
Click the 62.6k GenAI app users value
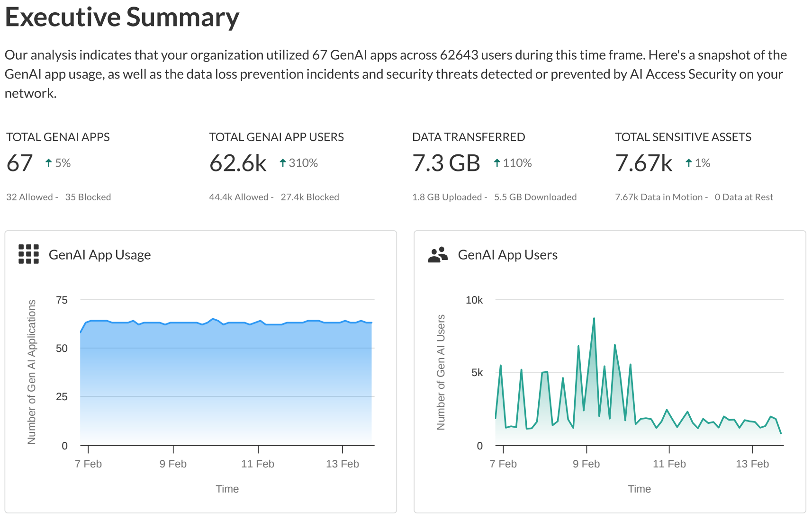(x=238, y=163)
